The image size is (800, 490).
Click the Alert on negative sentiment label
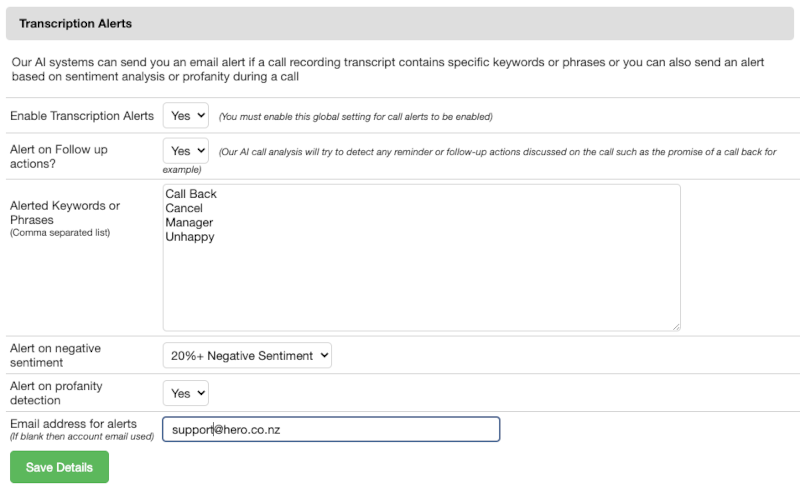click(x=55, y=355)
